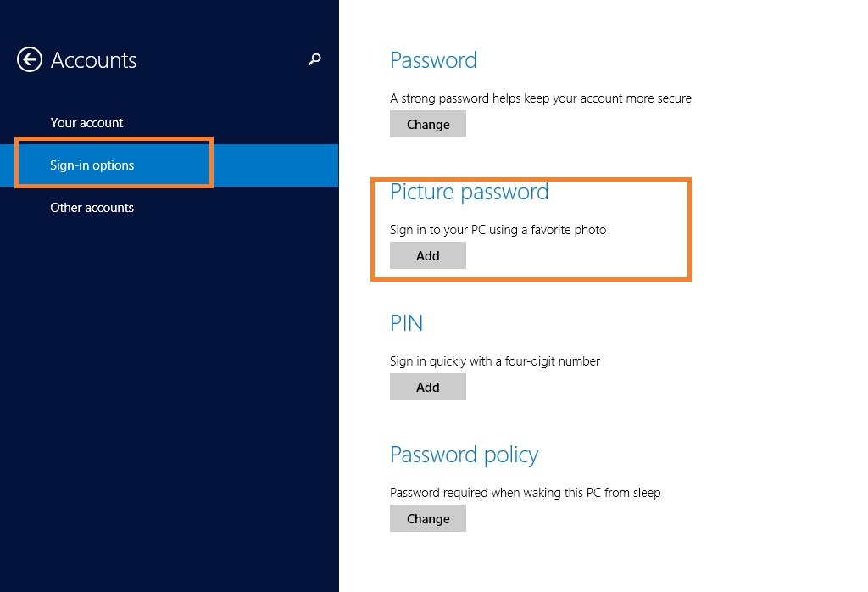Open search with the magnifier icon
This screenshot has height=592, width=868.
coord(314,59)
